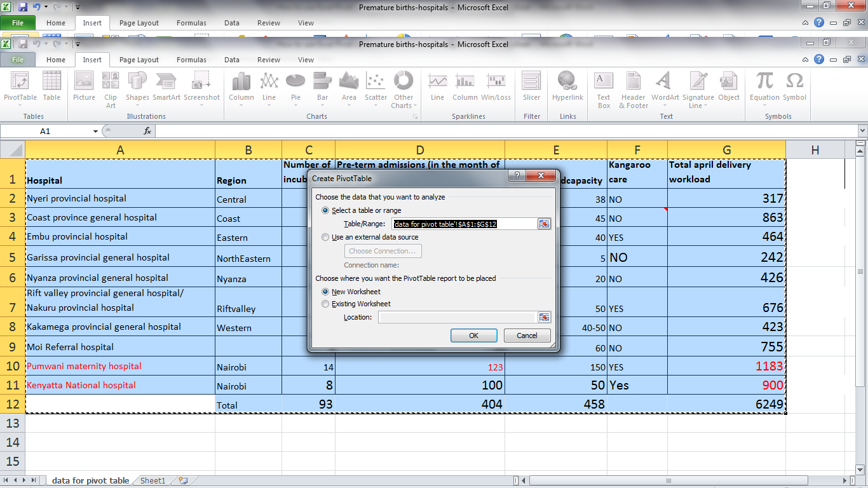
Task: Open the Charts group dialog launcher
Action: point(416,117)
